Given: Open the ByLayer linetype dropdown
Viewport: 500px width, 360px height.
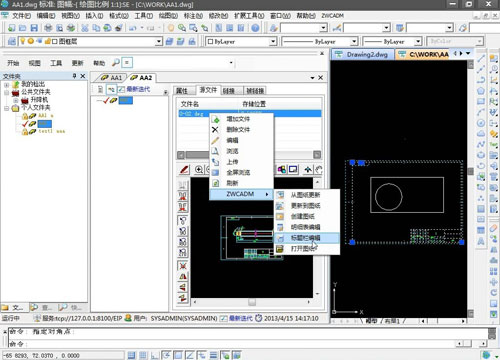Looking at the screenshot, I should [354, 41].
